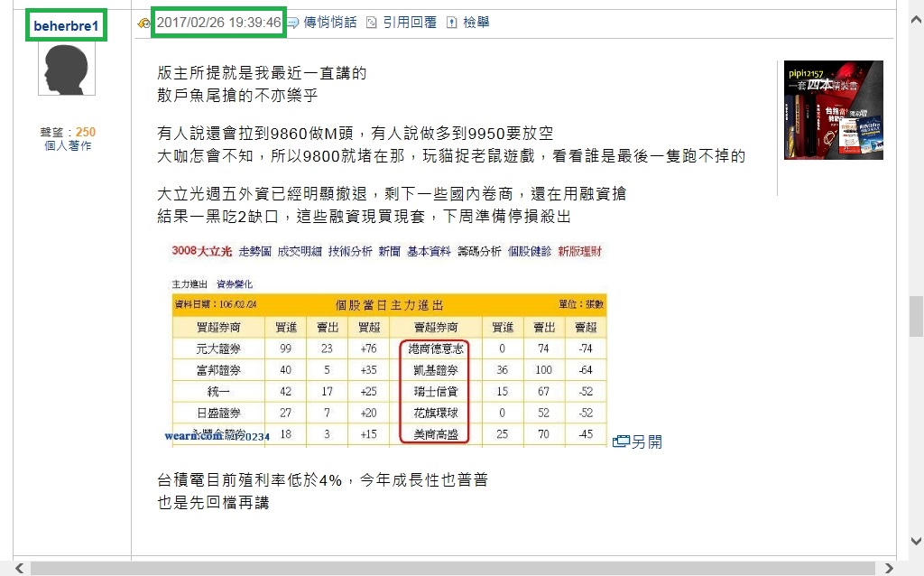Select 新版理財 tab in stock image
Screen dimensions: 924x576
pos(580,252)
